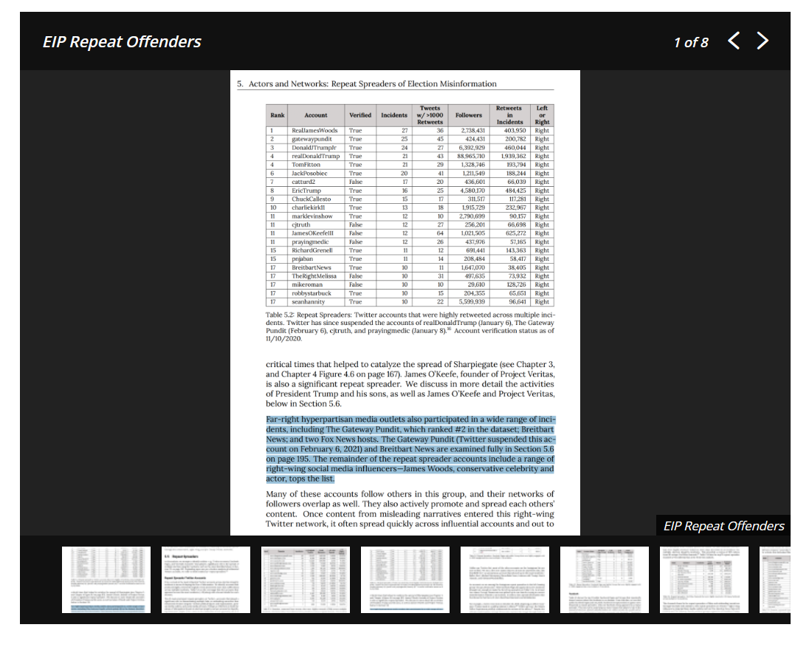Click the 'Rank' column header
This screenshot has height=650, width=812.
pyautogui.click(x=277, y=115)
